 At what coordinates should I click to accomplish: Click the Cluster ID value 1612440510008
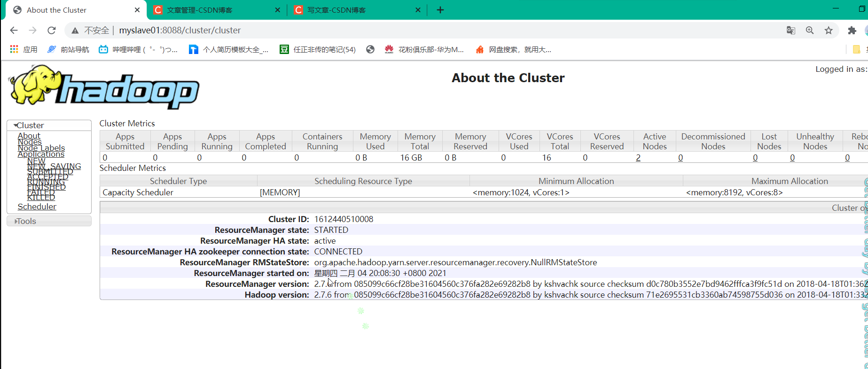(344, 219)
